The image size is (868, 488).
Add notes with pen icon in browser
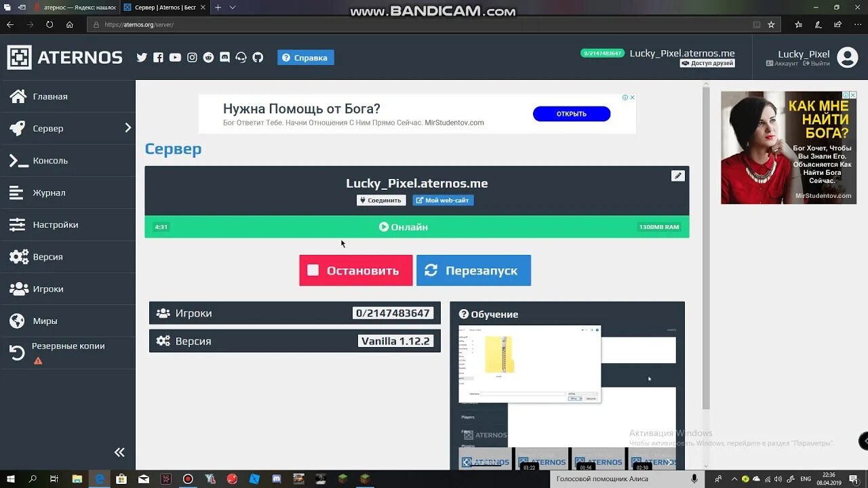pyautogui.click(x=818, y=24)
